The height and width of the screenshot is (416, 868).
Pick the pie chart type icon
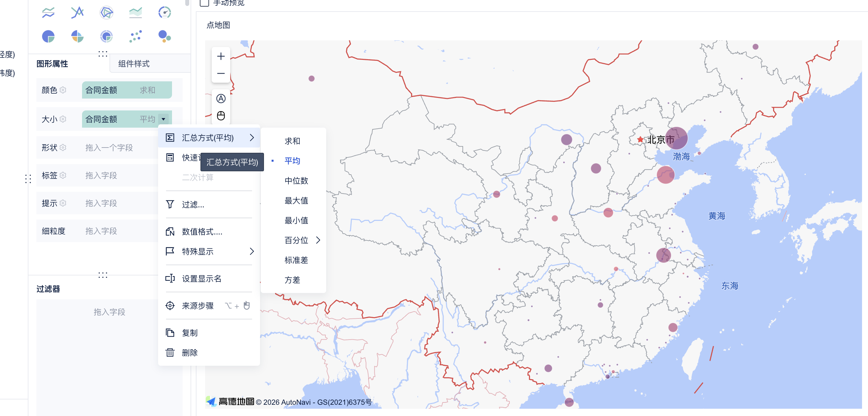[x=48, y=36]
